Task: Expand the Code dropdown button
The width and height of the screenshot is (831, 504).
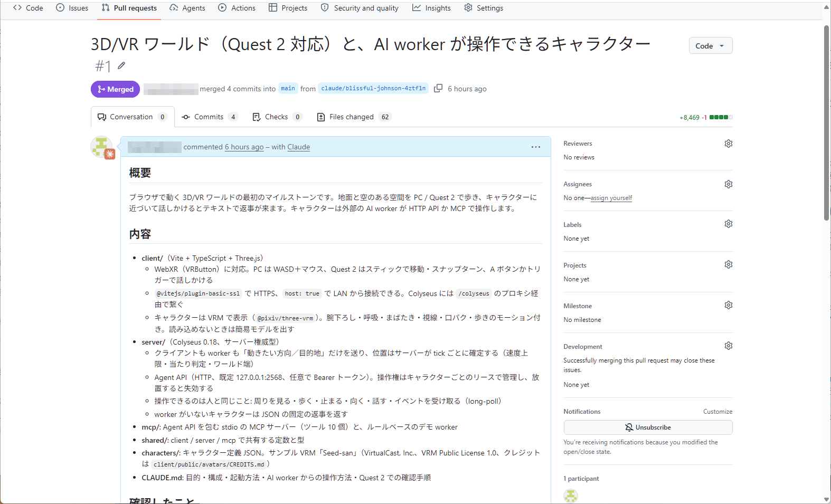Action: 710,46
